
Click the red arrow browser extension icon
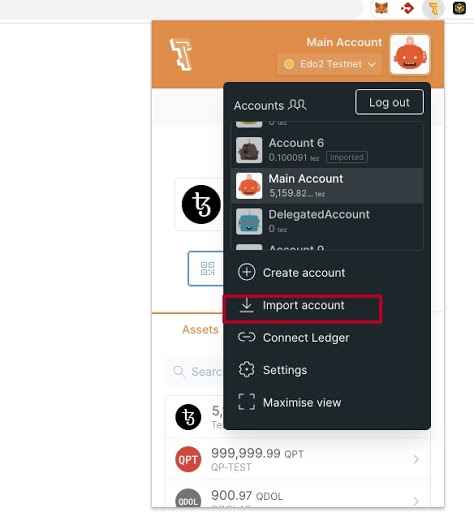407,8
